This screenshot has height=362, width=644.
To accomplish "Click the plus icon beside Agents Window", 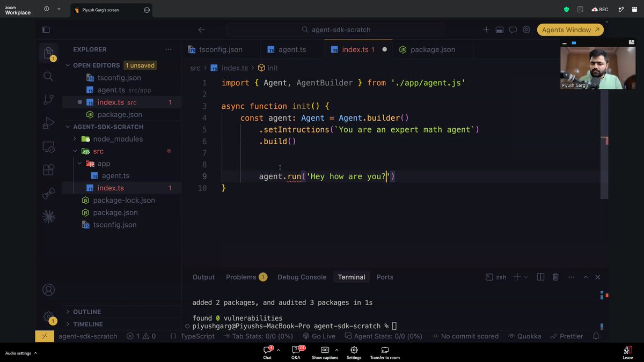I will pyautogui.click(x=486, y=30).
